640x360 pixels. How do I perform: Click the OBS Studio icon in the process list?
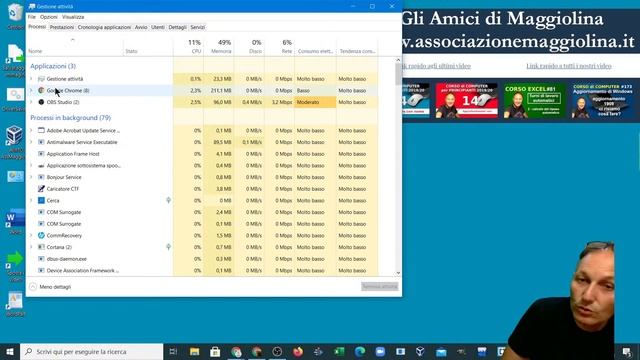click(41, 102)
